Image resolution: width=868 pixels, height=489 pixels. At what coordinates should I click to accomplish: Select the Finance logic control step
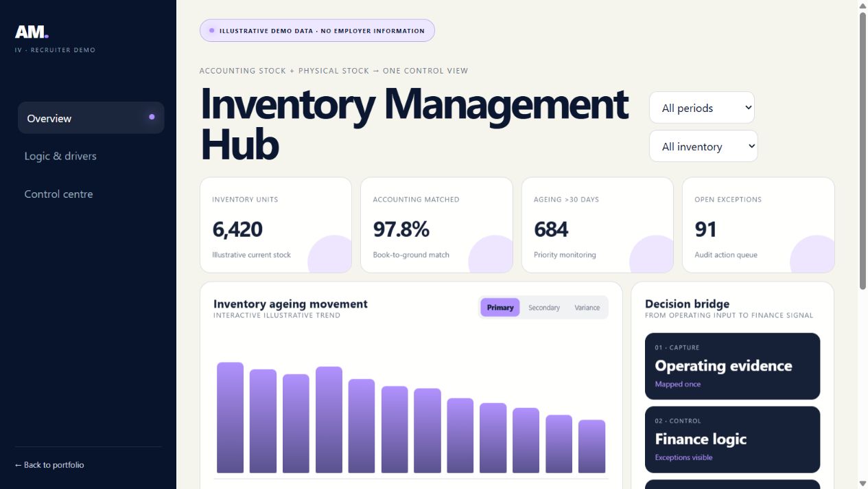732,440
